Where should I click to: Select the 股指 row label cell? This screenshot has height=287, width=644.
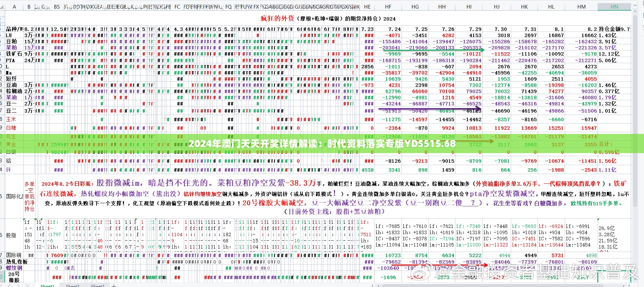14,235
